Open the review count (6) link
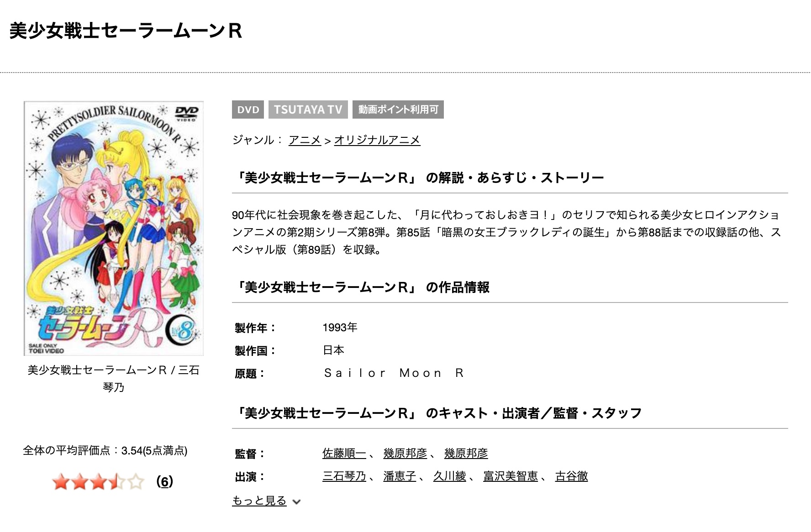The height and width of the screenshot is (532, 811). (x=164, y=482)
